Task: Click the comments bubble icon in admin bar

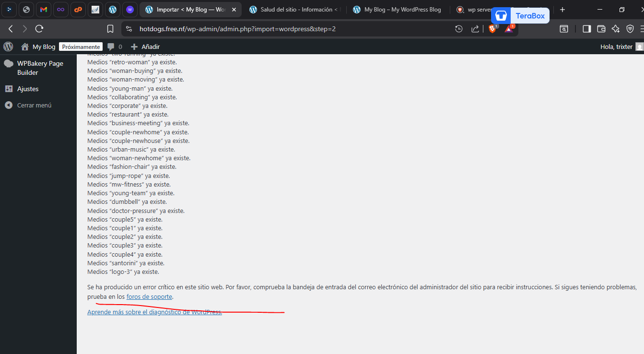Action: pos(111,47)
